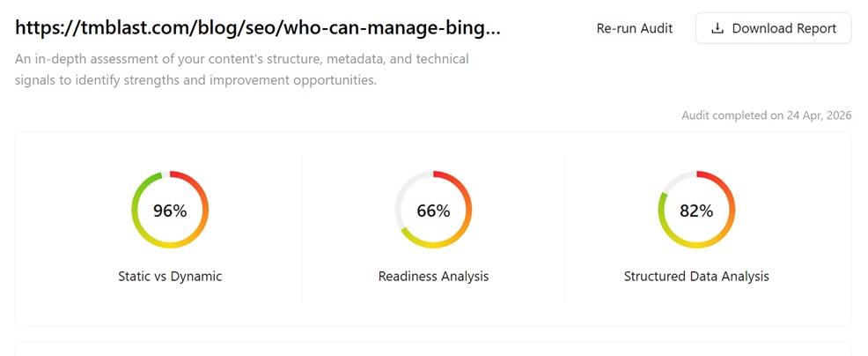The image size is (868, 356).
Task: Click the truncated tmblast.com URL heading
Action: pyautogui.click(x=258, y=27)
